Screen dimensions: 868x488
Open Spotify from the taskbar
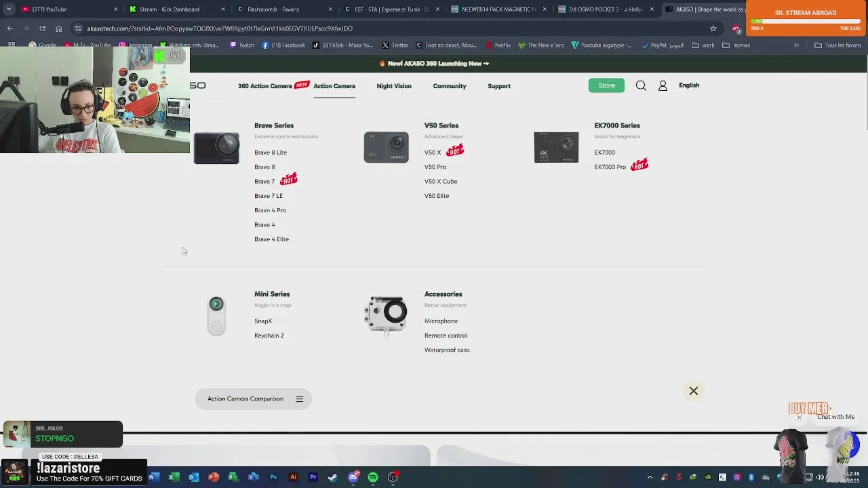coord(373,477)
